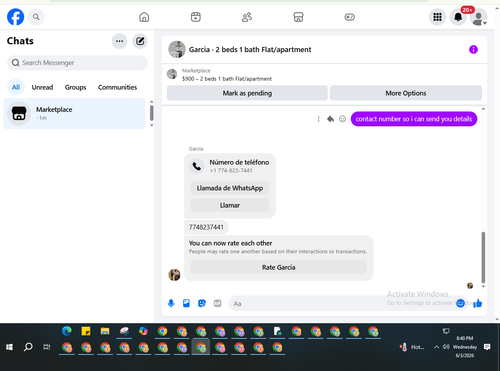Open conversation information purple icon

(x=473, y=50)
